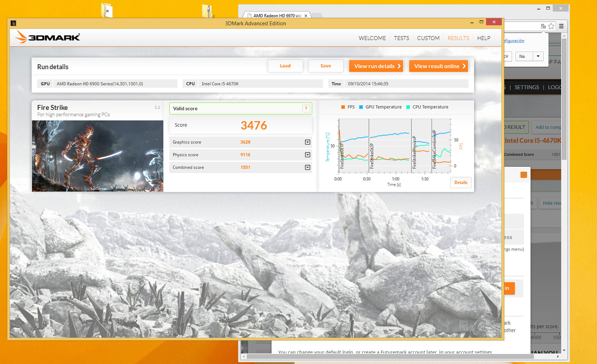Click the Fire Strike preview image

point(98,156)
